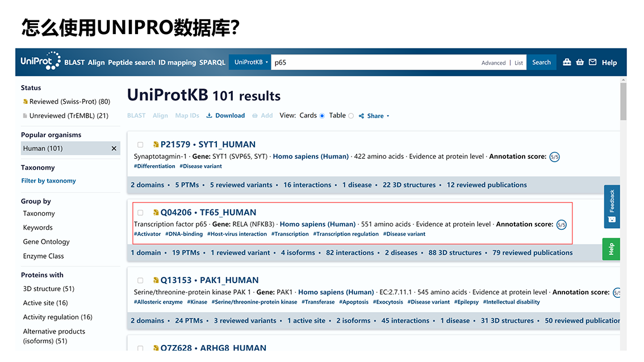
Task: Click annotation score 5/5 badge for SYT1_HUMAN
Action: coord(554,157)
